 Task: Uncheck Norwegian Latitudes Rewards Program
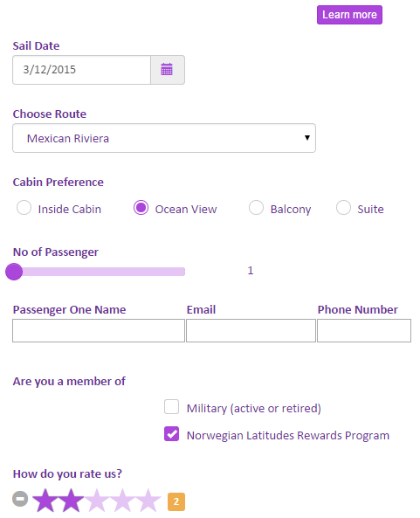coord(172,434)
